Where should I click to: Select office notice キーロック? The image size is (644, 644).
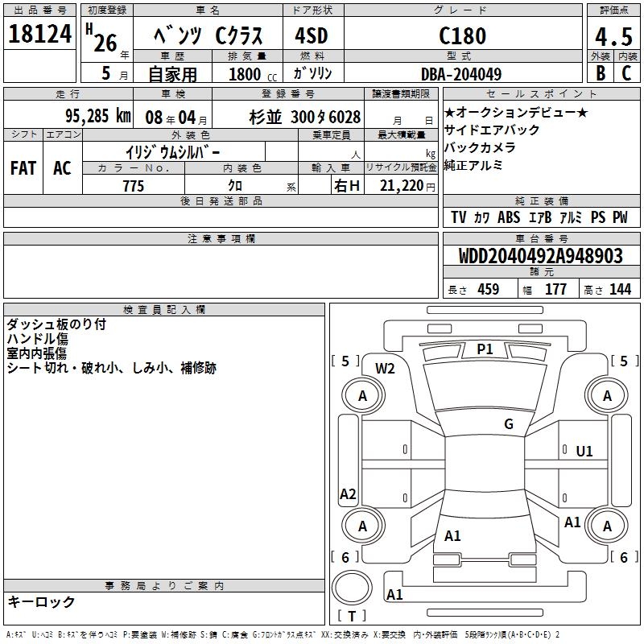click(x=42, y=601)
